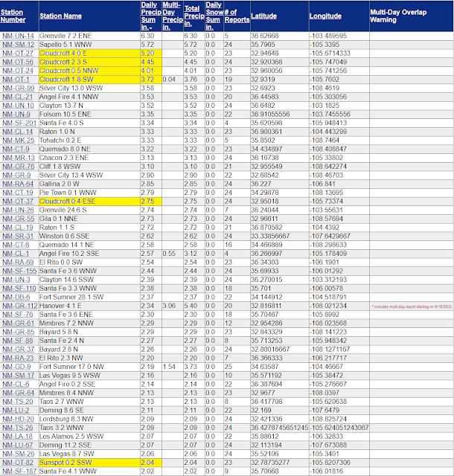Sort by Longitude column header
Image resolution: width=454 pixels, height=476 pixels.
pos(325,16)
